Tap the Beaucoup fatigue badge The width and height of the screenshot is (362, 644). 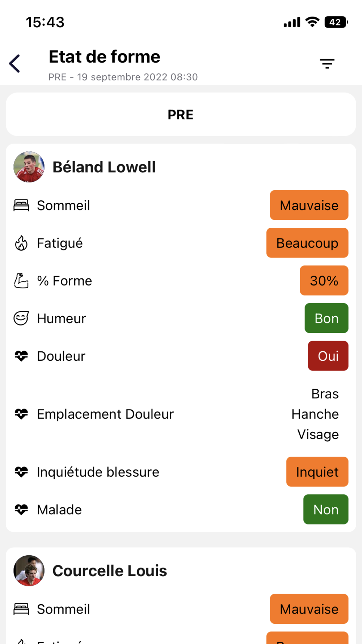click(307, 243)
